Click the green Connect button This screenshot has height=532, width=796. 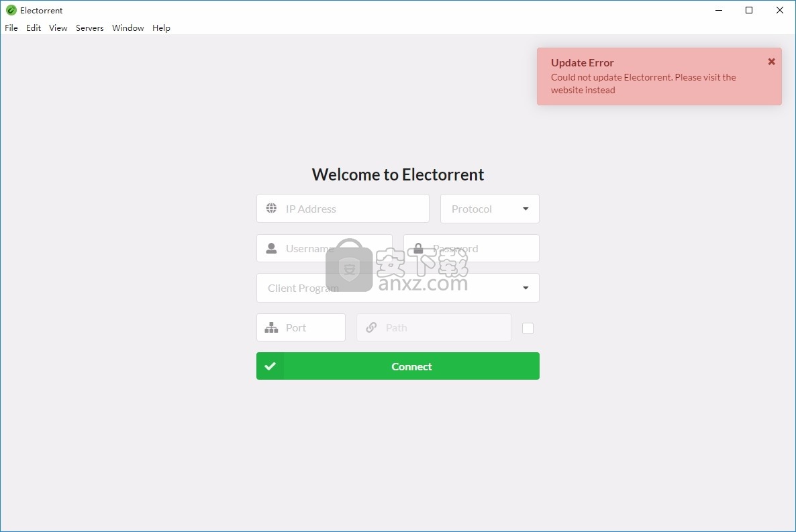(398, 366)
